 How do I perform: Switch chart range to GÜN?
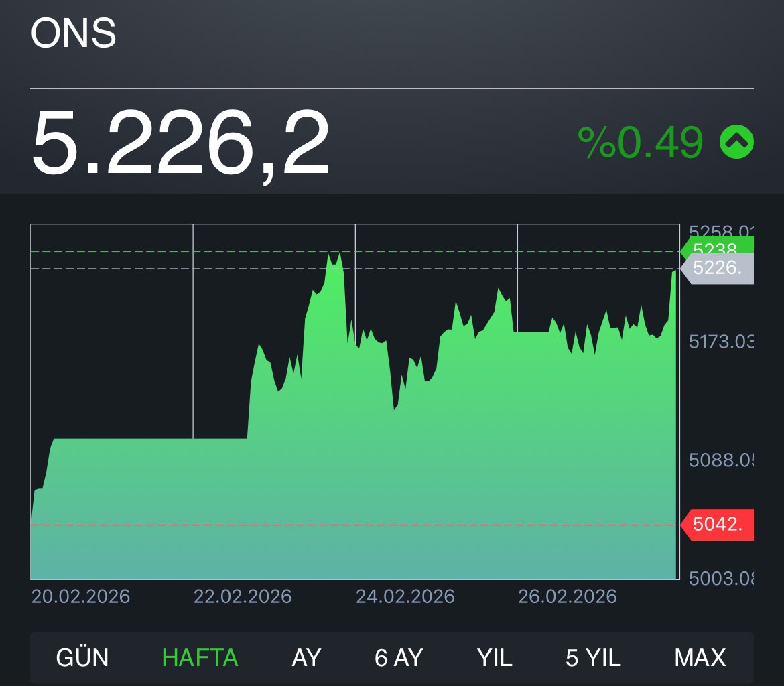(82, 657)
